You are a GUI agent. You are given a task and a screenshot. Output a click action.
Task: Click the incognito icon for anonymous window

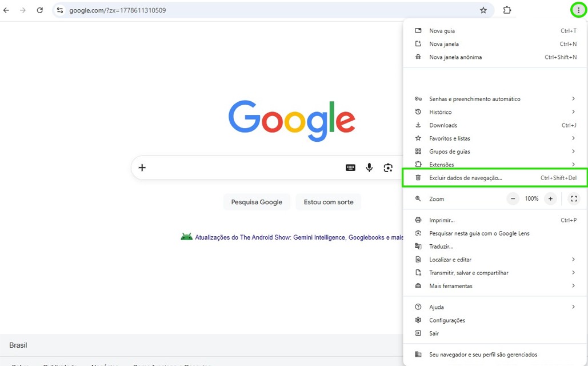(418, 57)
